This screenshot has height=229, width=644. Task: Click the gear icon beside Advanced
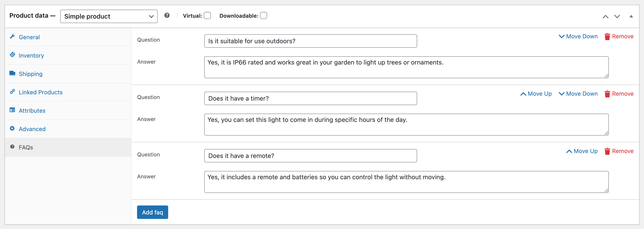click(x=12, y=128)
